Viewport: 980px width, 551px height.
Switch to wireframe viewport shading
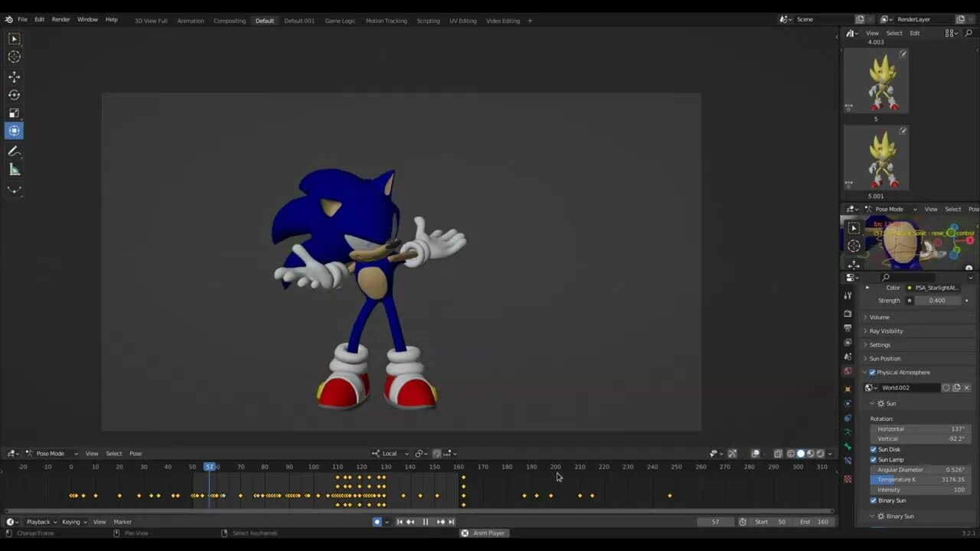coord(791,453)
